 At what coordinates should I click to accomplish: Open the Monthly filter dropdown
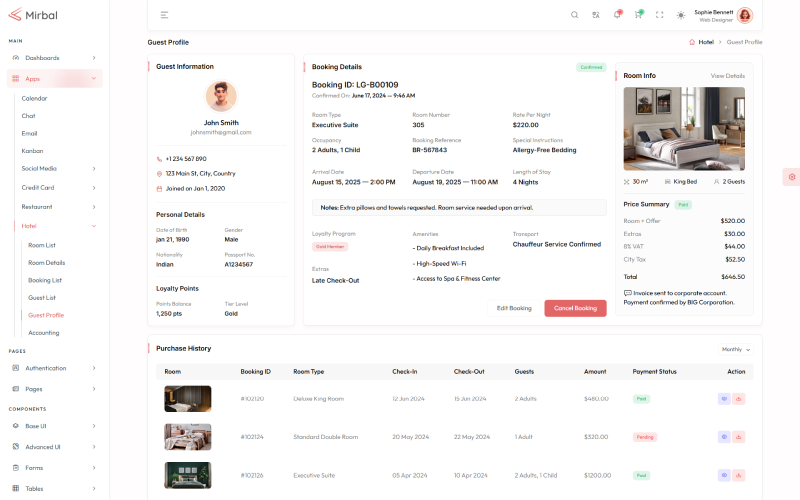click(736, 349)
